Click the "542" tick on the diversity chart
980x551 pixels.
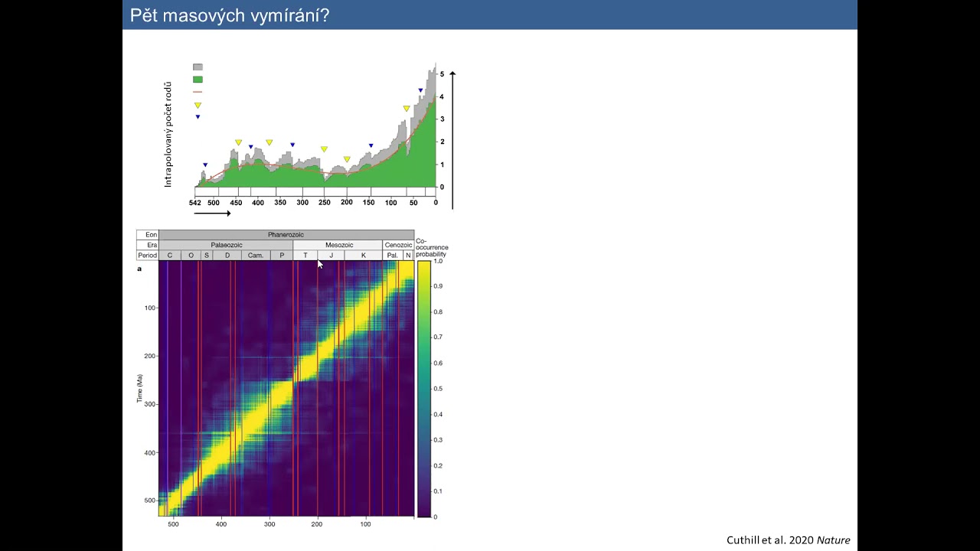tap(194, 203)
